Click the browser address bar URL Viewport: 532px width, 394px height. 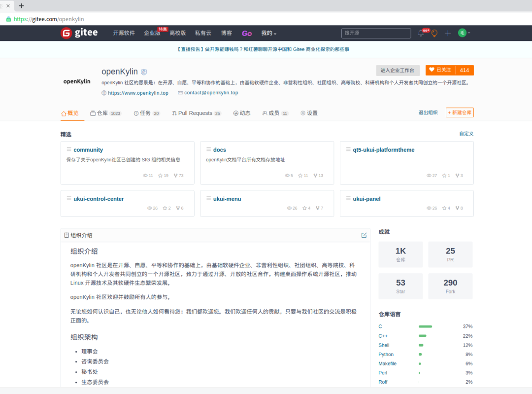click(49, 19)
